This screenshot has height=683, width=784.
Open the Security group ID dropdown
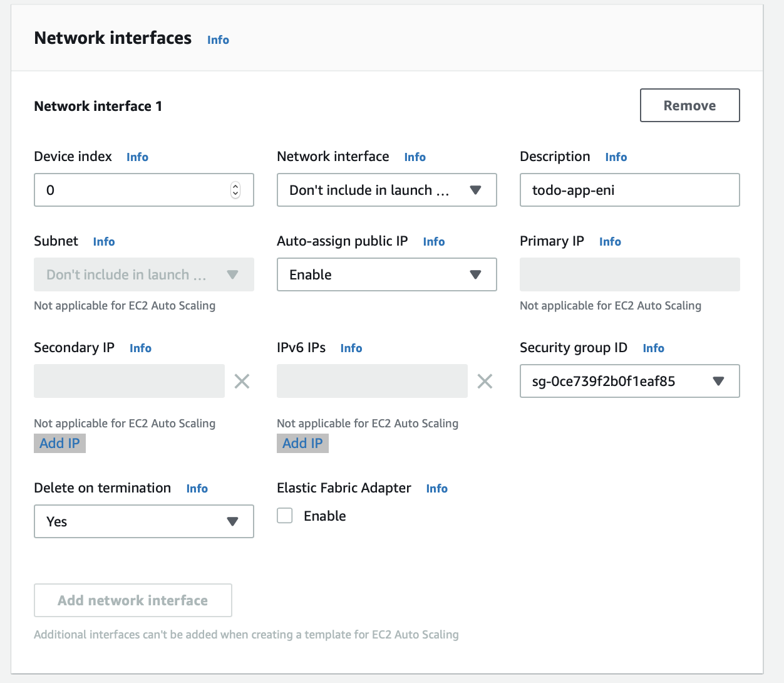[x=629, y=381]
